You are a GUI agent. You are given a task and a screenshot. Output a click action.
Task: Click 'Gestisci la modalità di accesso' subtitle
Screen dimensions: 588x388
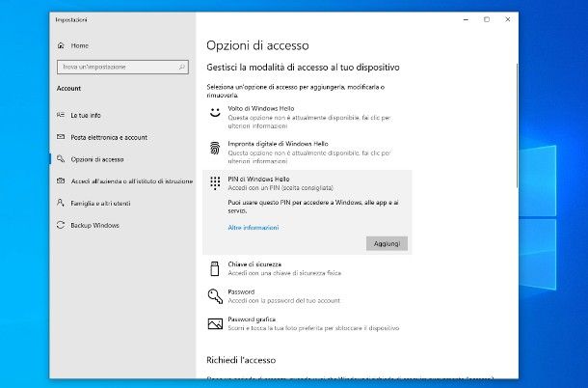tap(303, 68)
